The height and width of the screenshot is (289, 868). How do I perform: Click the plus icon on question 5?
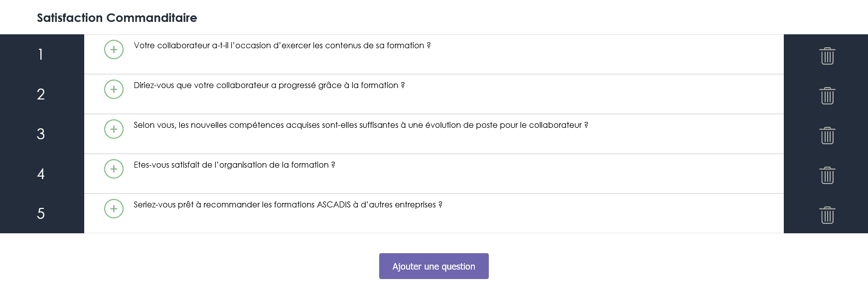pyautogui.click(x=114, y=209)
